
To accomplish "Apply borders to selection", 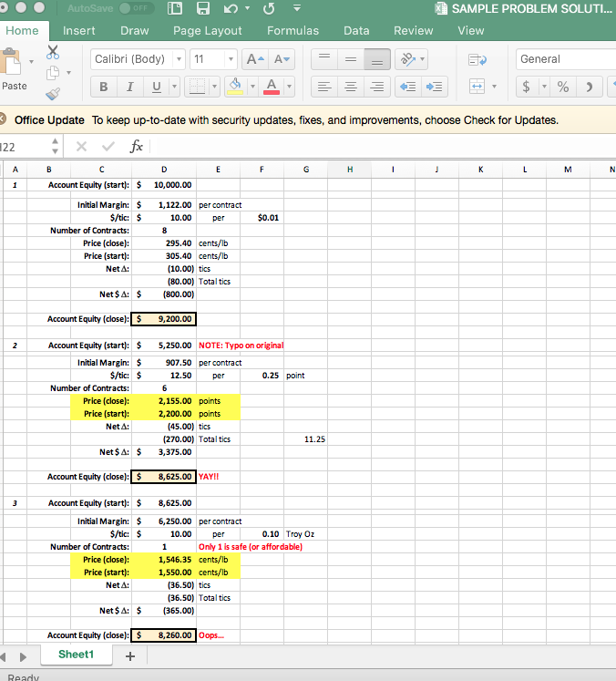I will pos(197,87).
